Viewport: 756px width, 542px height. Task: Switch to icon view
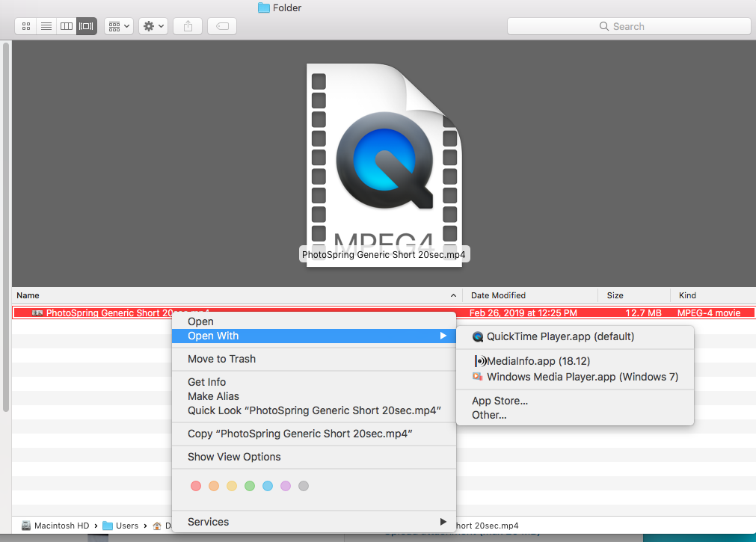(26, 26)
